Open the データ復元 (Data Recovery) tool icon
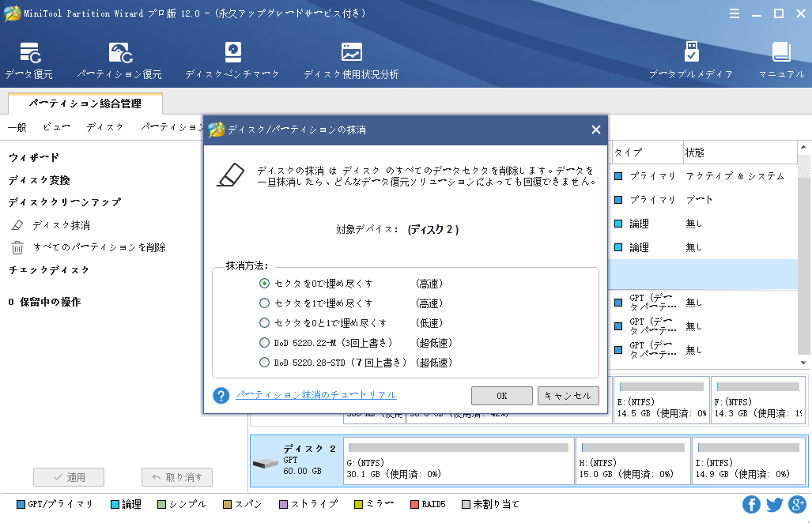Viewport: 812px width, 523px height. coord(29,54)
